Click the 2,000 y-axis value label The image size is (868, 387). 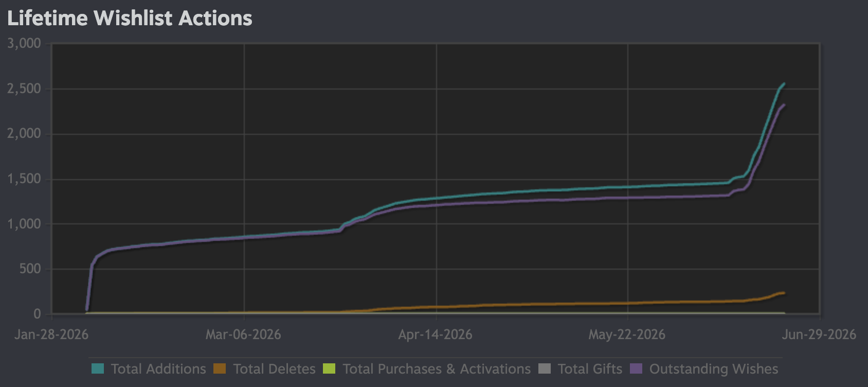click(24, 134)
